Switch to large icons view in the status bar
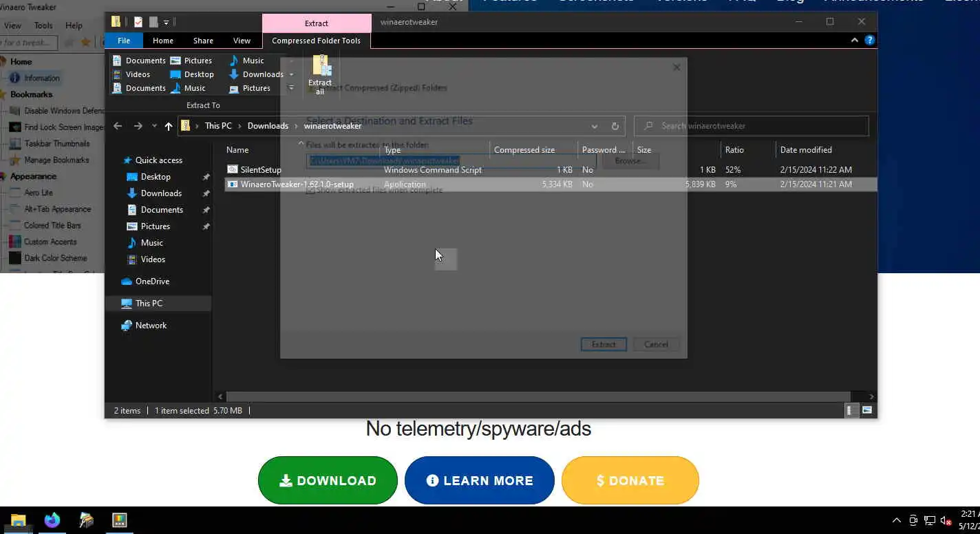 [x=867, y=410]
